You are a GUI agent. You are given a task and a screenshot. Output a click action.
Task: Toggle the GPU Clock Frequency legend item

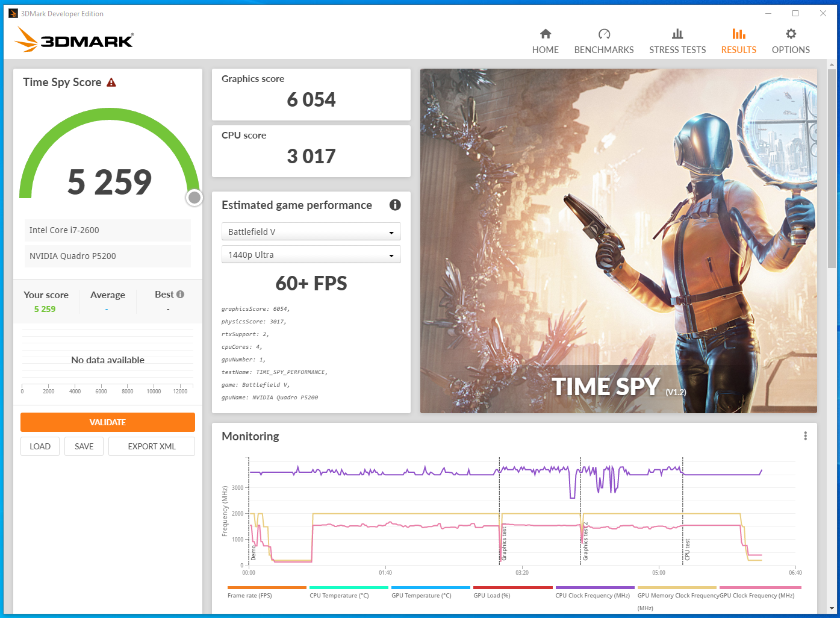760,592
